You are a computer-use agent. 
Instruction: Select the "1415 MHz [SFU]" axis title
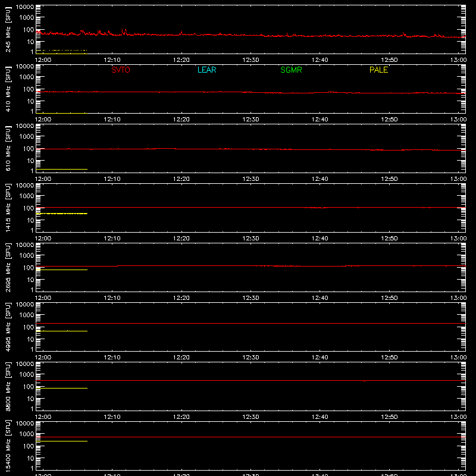(8, 208)
